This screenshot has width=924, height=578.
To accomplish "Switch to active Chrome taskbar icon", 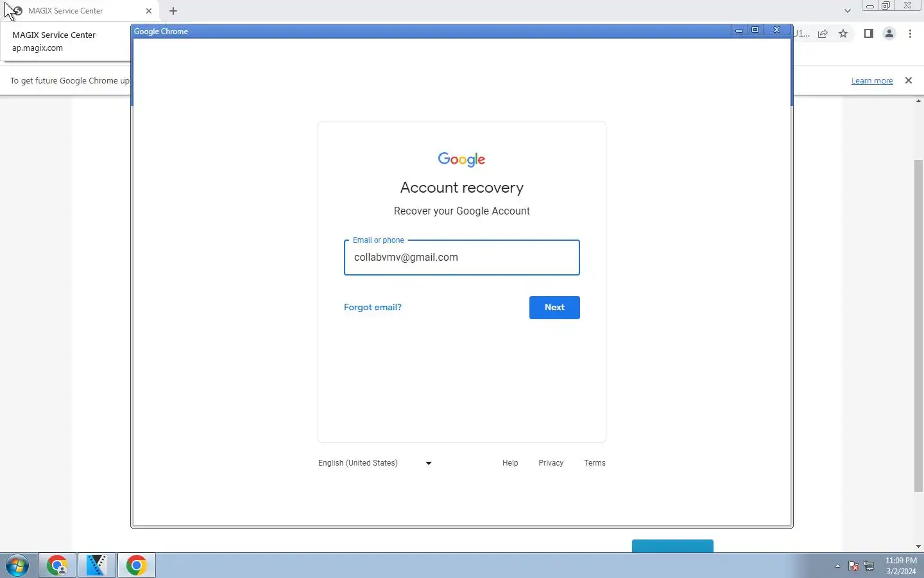I will [x=136, y=566].
